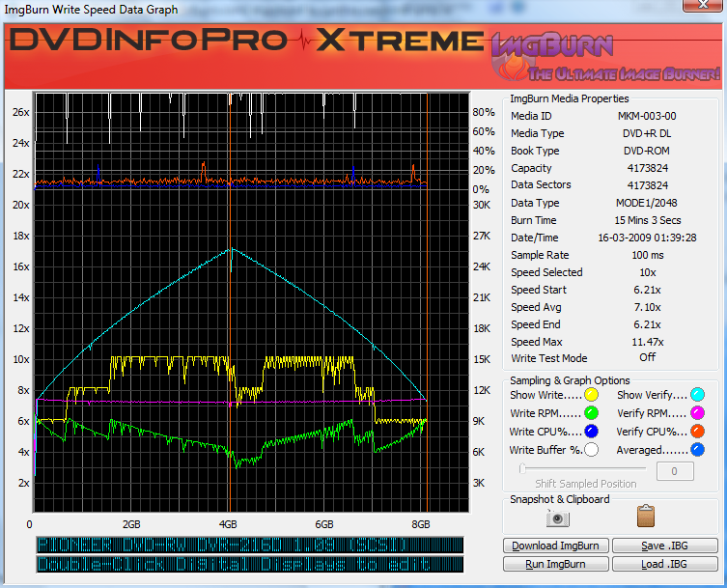Toggle the white Write Buffer % indicator

point(591,450)
